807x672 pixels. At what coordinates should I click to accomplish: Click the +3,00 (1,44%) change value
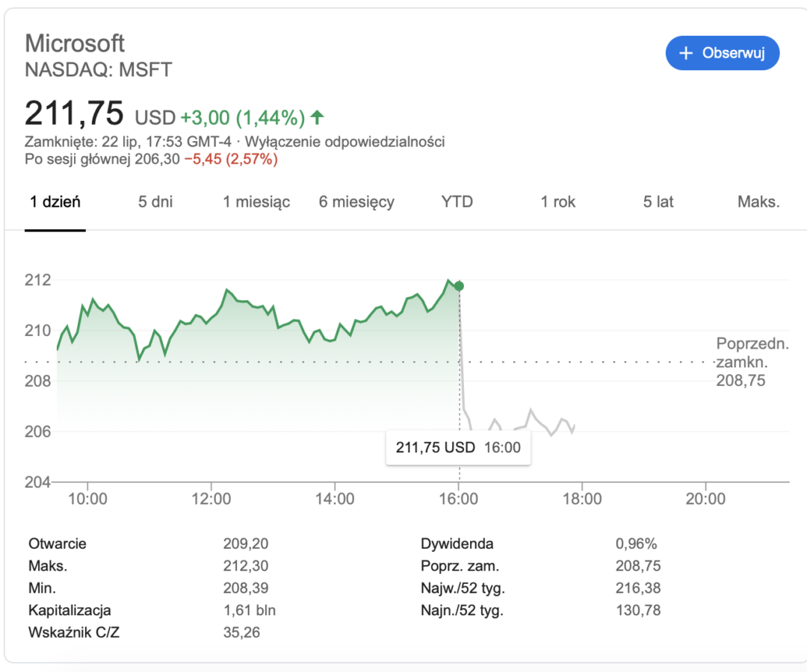pyautogui.click(x=243, y=118)
